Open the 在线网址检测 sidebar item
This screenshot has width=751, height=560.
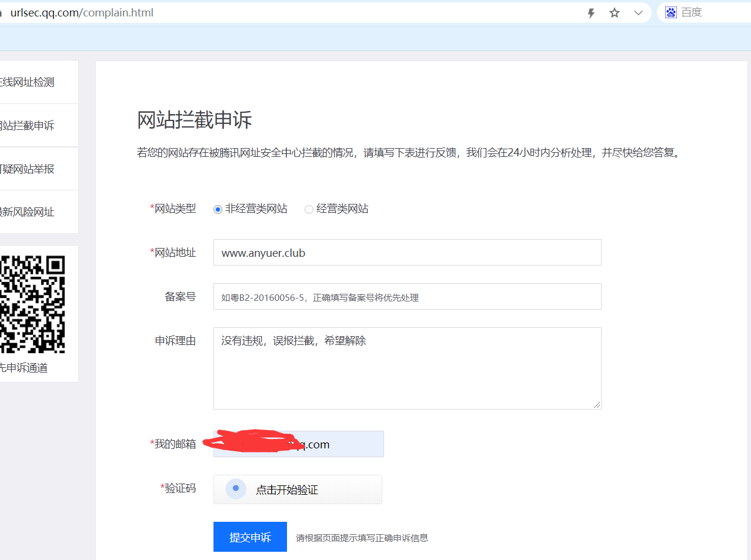click(x=39, y=82)
